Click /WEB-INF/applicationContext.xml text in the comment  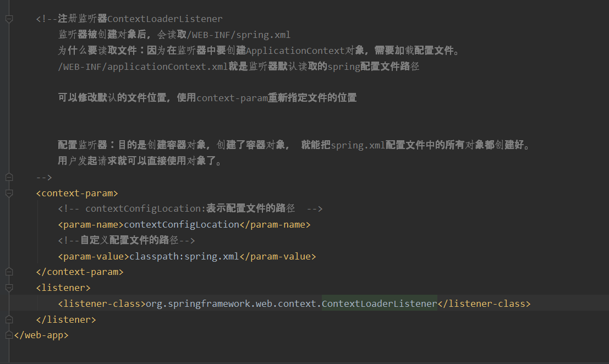point(143,67)
